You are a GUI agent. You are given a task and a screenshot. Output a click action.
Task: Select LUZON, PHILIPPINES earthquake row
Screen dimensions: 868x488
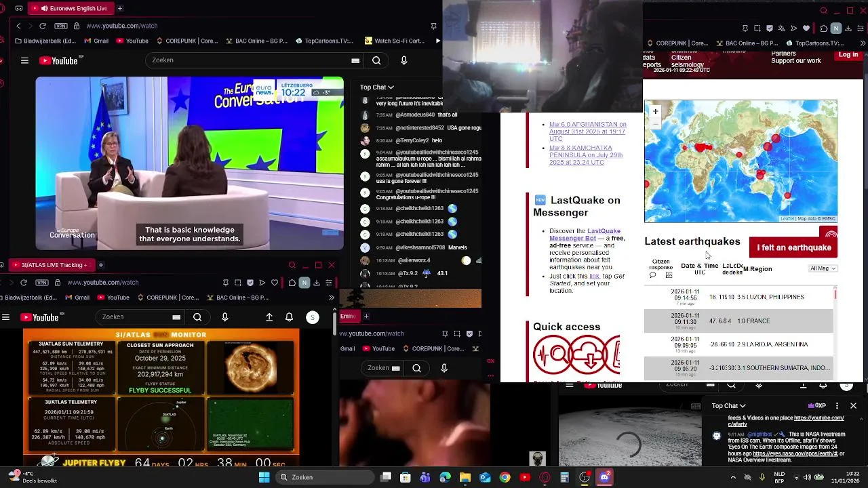coord(738,297)
